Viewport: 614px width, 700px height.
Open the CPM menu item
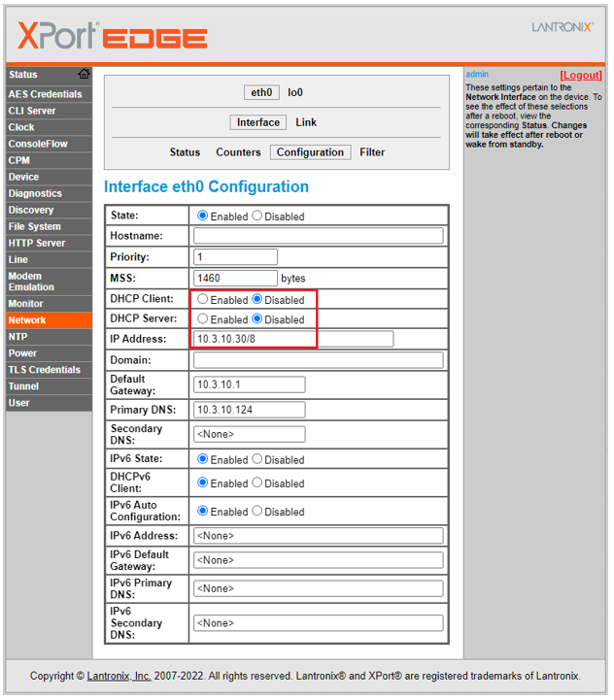[50, 160]
